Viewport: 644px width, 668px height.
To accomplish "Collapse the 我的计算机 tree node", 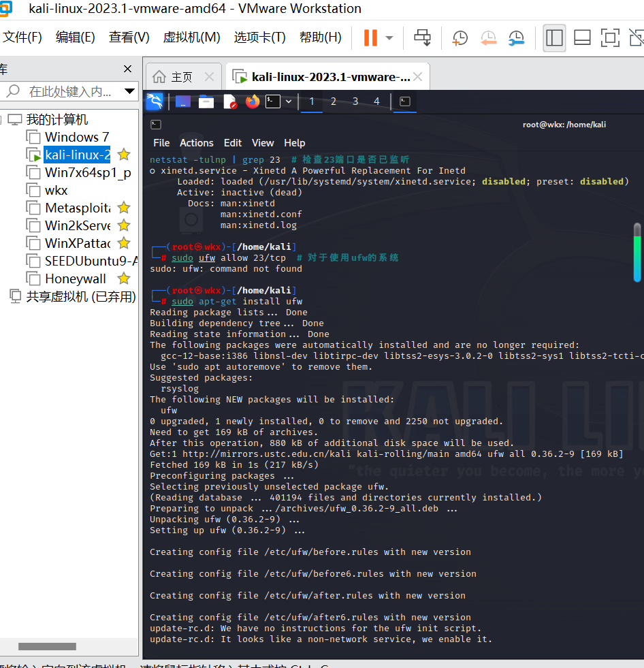I will [x=1, y=120].
